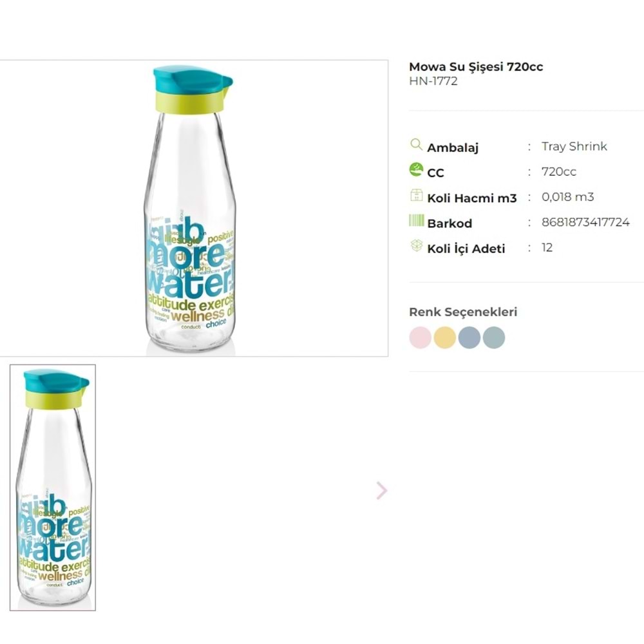The height and width of the screenshot is (644, 644).
Task: Click the box icon beside Koli Hacmi m3
Action: coord(416,195)
